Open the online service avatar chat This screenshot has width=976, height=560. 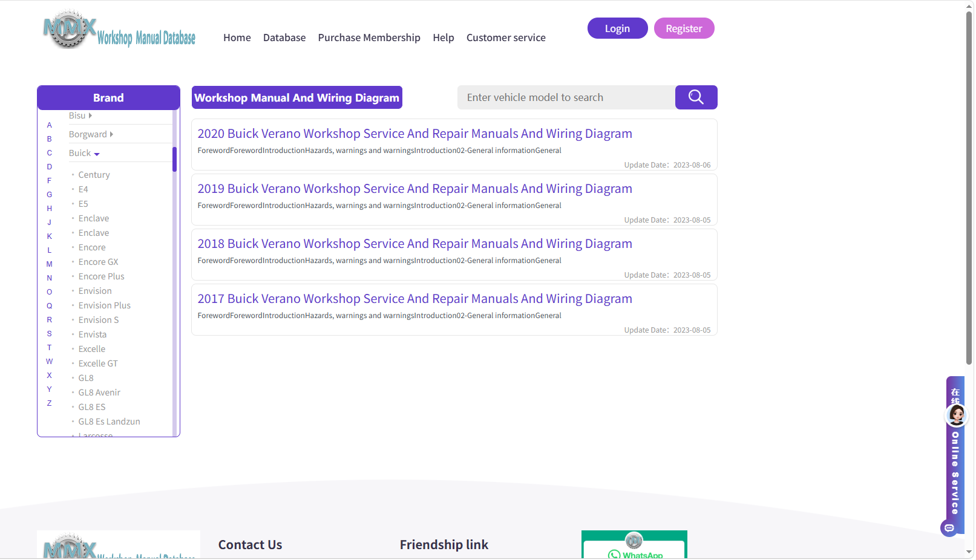(x=957, y=415)
